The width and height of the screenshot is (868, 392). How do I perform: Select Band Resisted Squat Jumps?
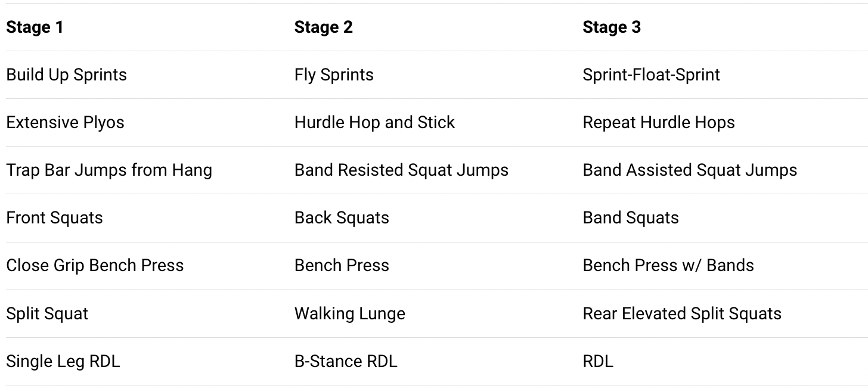pyautogui.click(x=401, y=170)
